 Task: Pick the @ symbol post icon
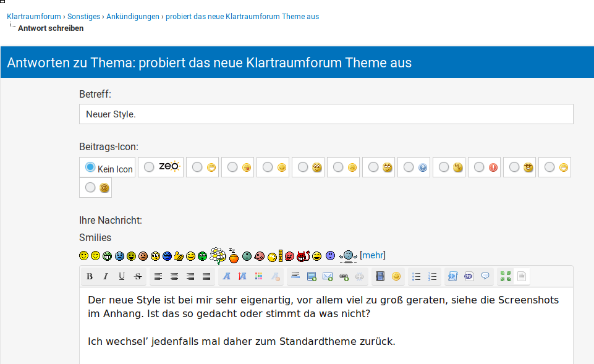[x=90, y=188]
